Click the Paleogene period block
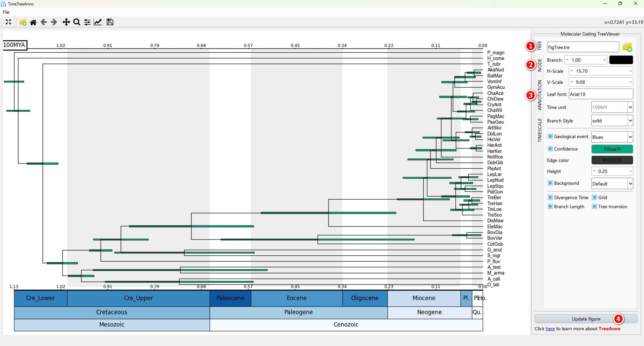Viewport: 644px width, 346px height. 299,312
